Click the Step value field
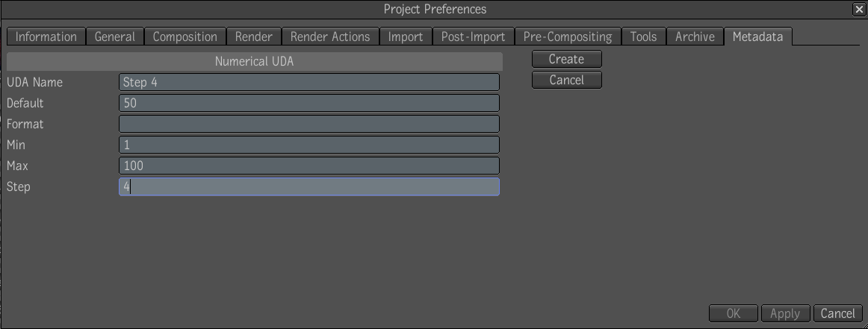The width and height of the screenshot is (868, 329). click(x=309, y=187)
